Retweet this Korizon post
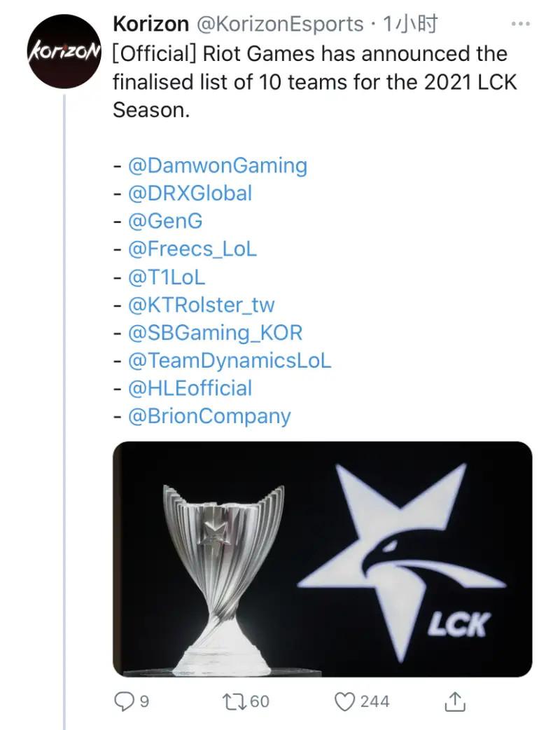 click(234, 701)
